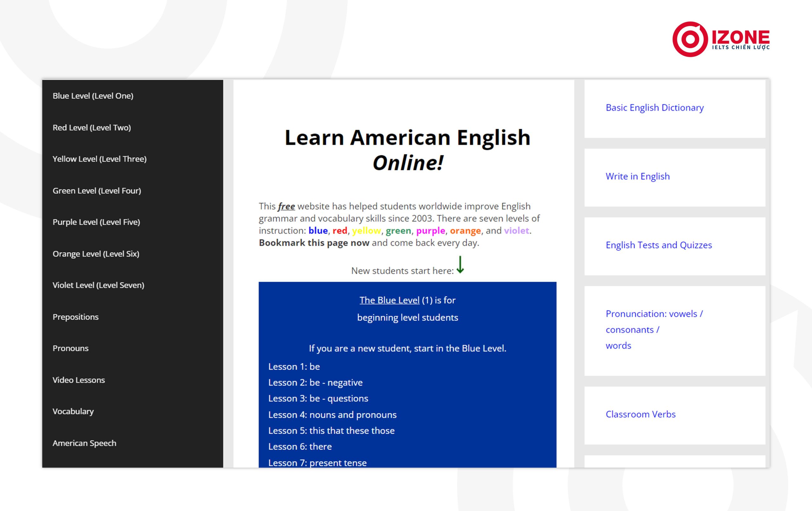
Task: Expand the Pronouns menu item
Action: 70,348
